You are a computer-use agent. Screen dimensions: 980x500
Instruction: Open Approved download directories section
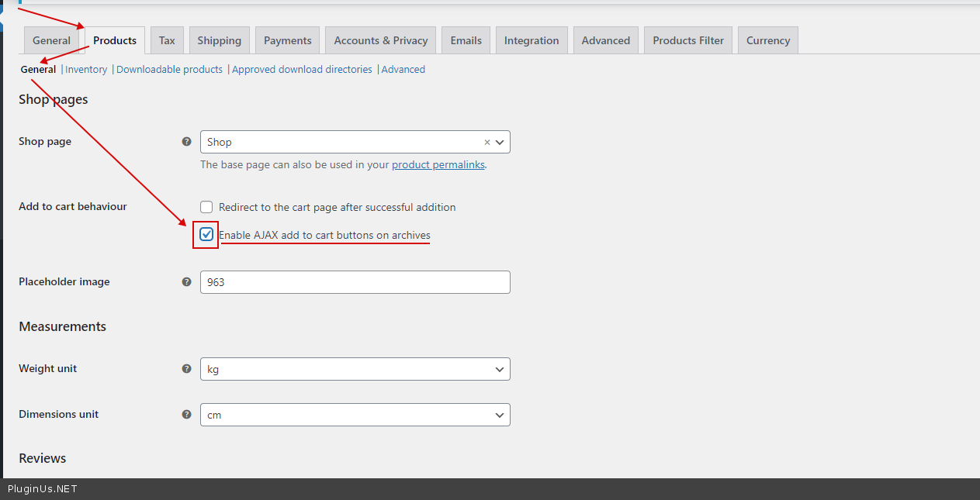[302, 70]
